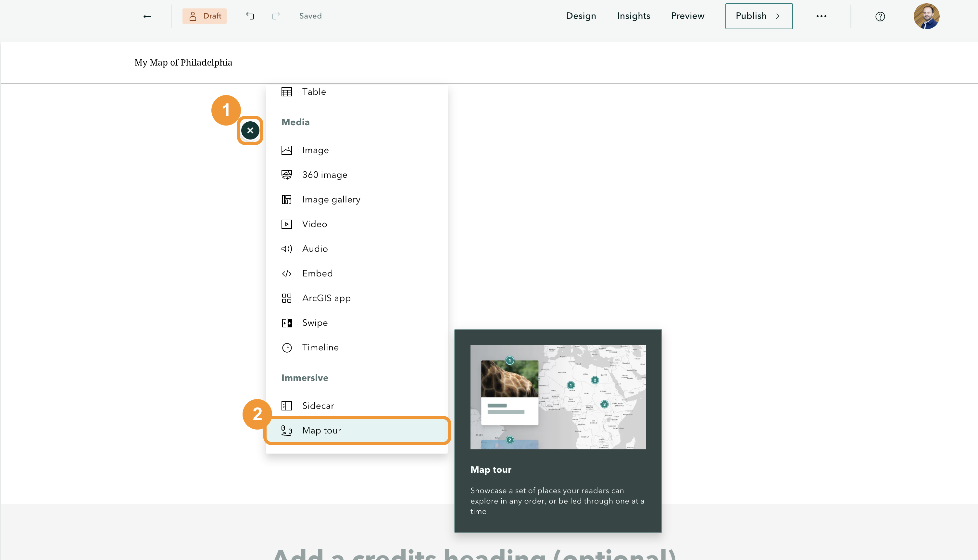978x560 pixels.
Task: Click the My Map of Philadelphia title
Action: point(183,62)
